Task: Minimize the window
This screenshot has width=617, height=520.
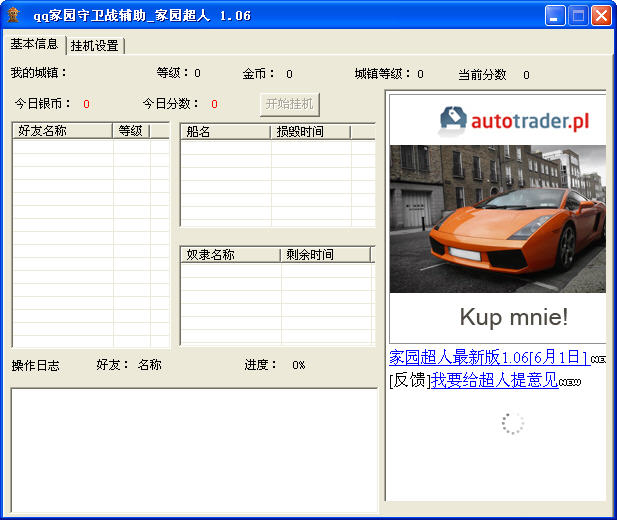Action: click(x=557, y=15)
